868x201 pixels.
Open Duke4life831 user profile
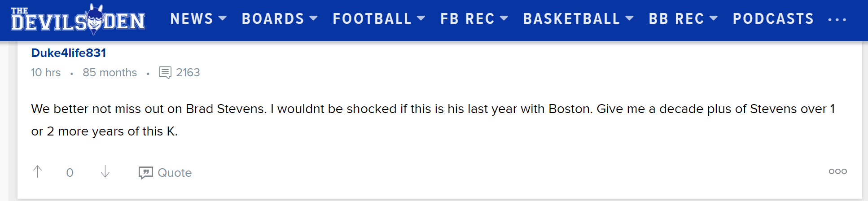coord(68,53)
